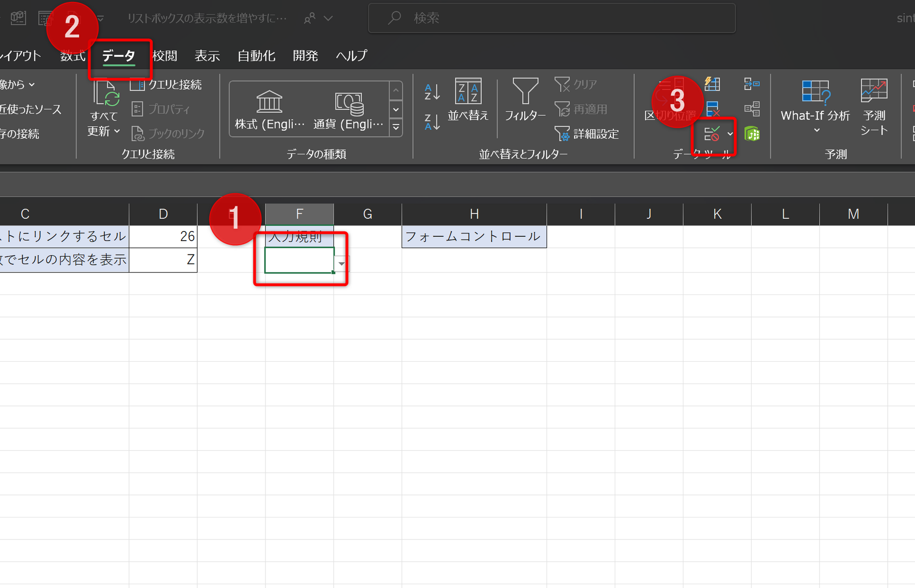This screenshot has width=915, height=588.
Task: Click the Consolidate icon in Data Tools
Action: pyautogui.click(x=752, y=84)
